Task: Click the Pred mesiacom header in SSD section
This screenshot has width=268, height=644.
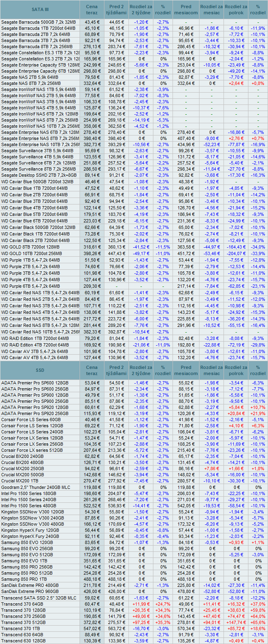Action: coord(186,370)
